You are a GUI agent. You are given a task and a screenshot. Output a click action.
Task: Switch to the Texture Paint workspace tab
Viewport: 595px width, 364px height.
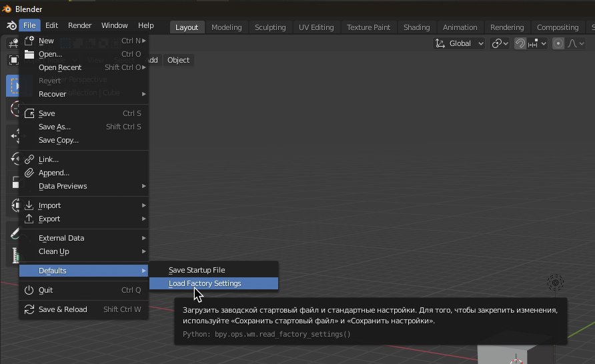[368, 27]
